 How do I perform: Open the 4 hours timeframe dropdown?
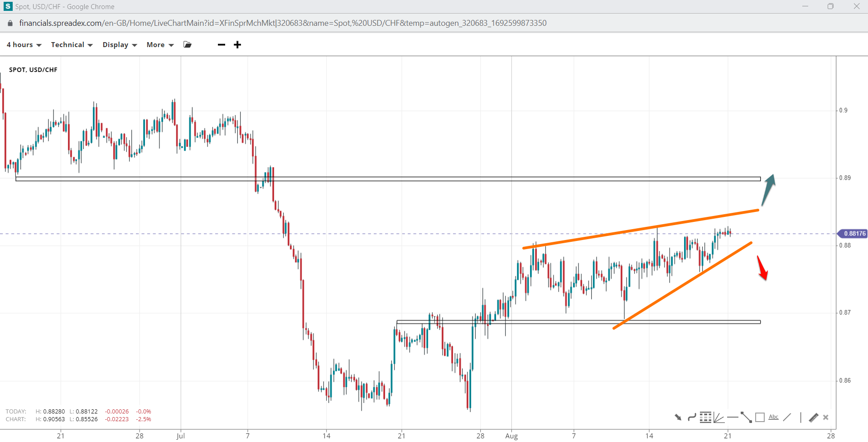point(24,44)
